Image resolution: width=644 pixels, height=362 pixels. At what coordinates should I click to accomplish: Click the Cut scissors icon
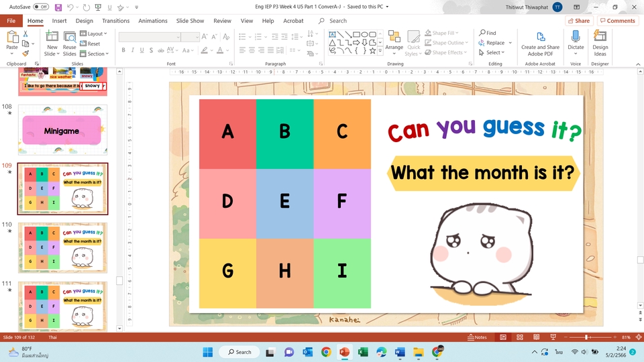[x=25, y=34]
